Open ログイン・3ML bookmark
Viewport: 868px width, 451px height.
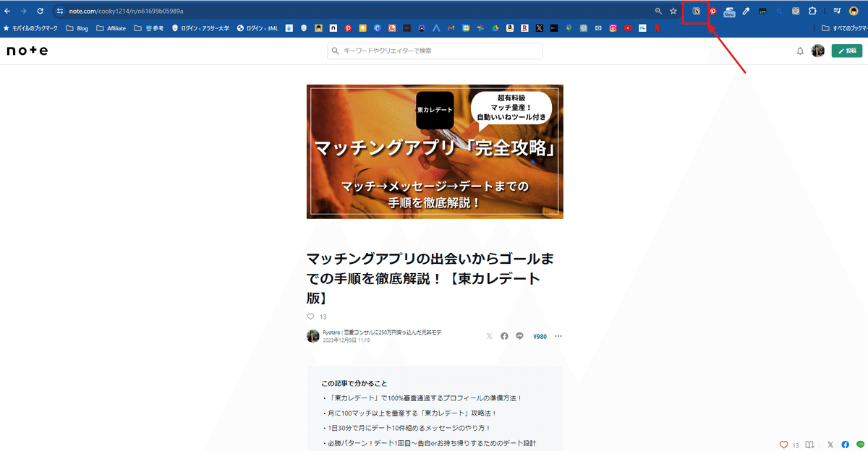tap(258, 29)
